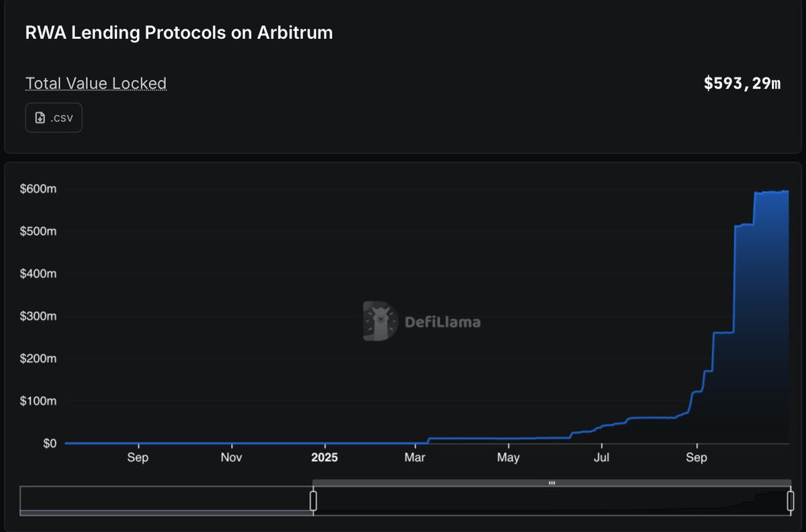
Task: Select the right timeline brush handle
Action: click(x=791, y=500)
